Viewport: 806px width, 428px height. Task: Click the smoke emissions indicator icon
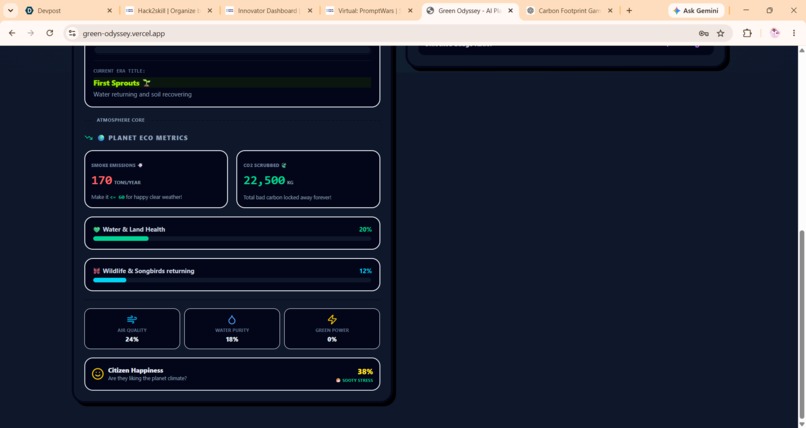pos(140,165)
